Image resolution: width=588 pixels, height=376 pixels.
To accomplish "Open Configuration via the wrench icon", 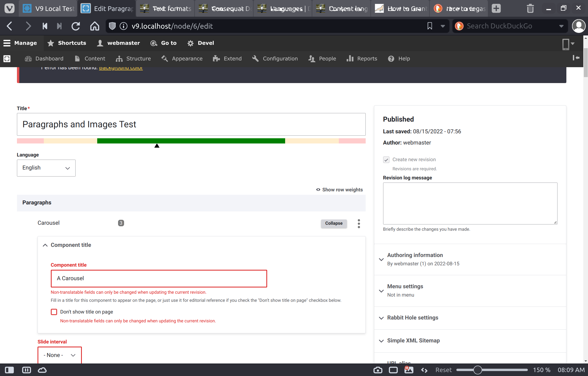I will tap(255, 59).
